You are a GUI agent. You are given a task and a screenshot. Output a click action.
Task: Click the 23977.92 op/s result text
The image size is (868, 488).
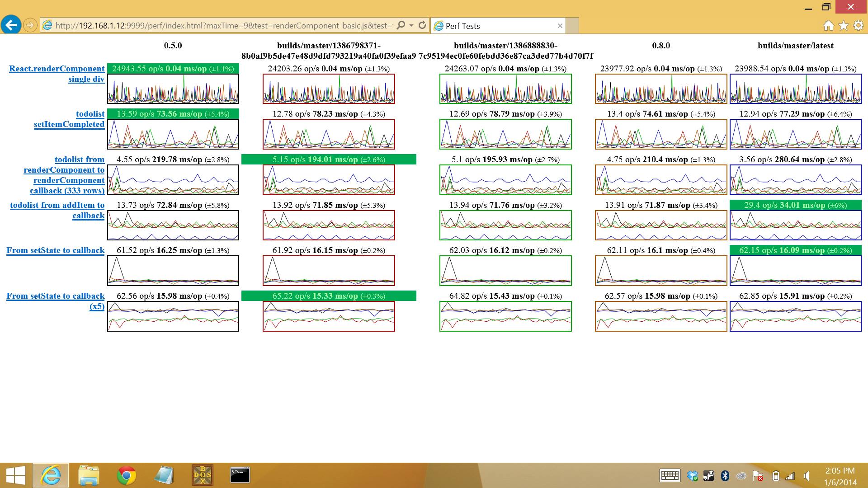pyautogui.click(x=661, y=69)
